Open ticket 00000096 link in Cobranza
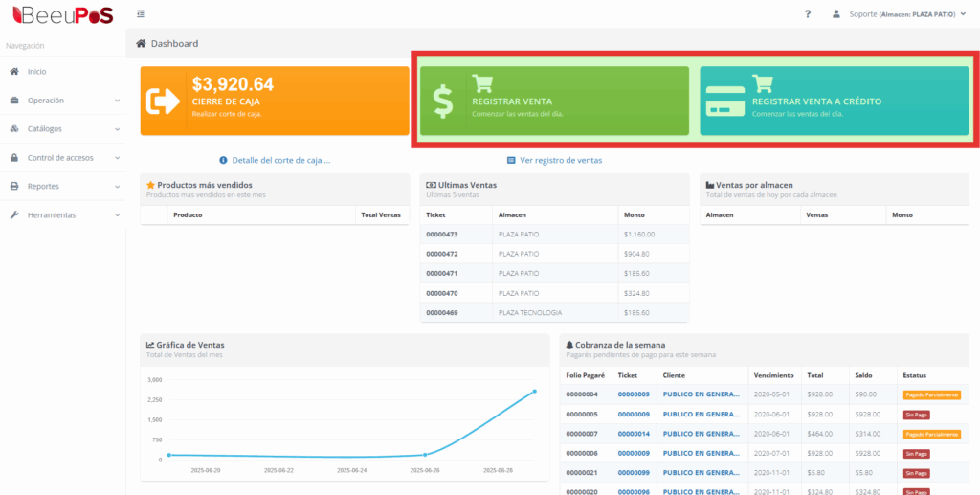Screen dimensions: 980x495 pyautogui.click(x=634, y=492)
